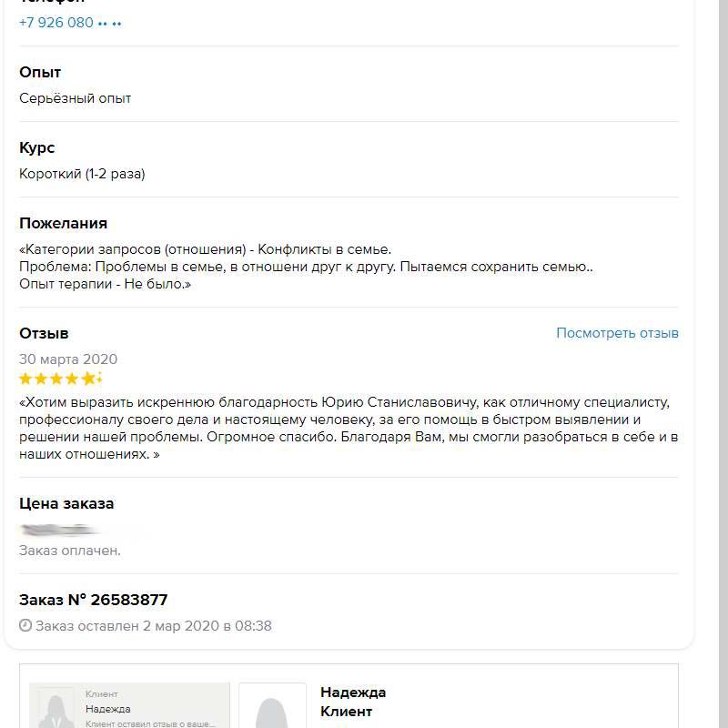728x728 pixels.
Task: Click the clock icon beside the order timestamp
Action: coord(25,626)
